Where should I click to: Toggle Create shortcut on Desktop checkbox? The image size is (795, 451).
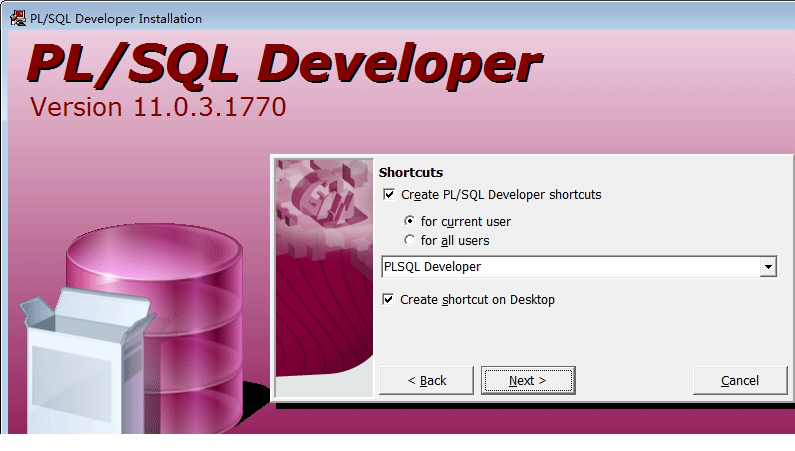[x=388, y=299]
